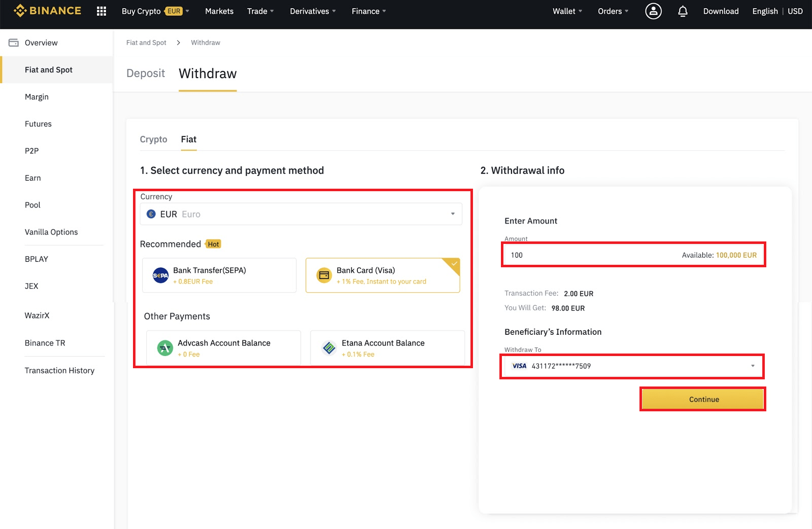The image size is (812, 529).
Task: Select Etana Account Balance option
Action: point(387,348)
